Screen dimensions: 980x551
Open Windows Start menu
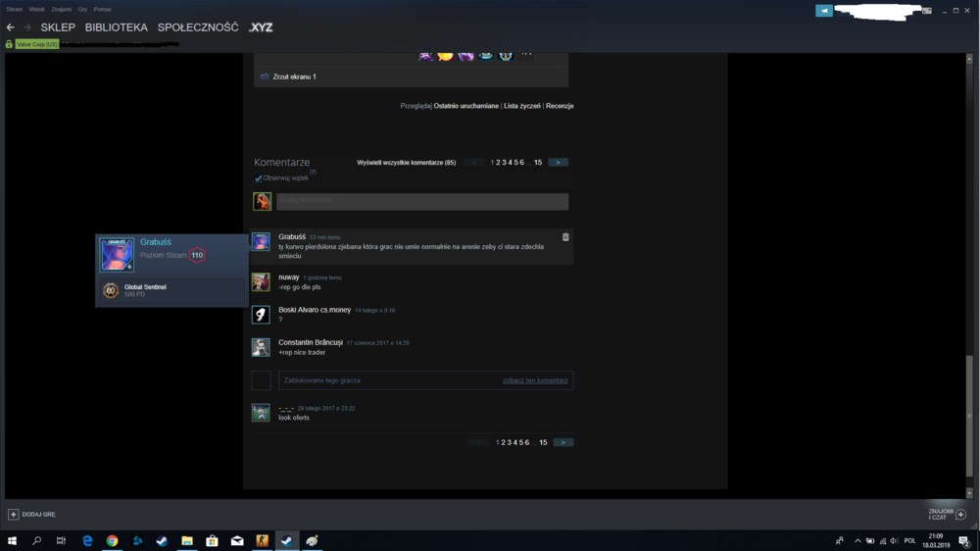click(x=12, y=541)
